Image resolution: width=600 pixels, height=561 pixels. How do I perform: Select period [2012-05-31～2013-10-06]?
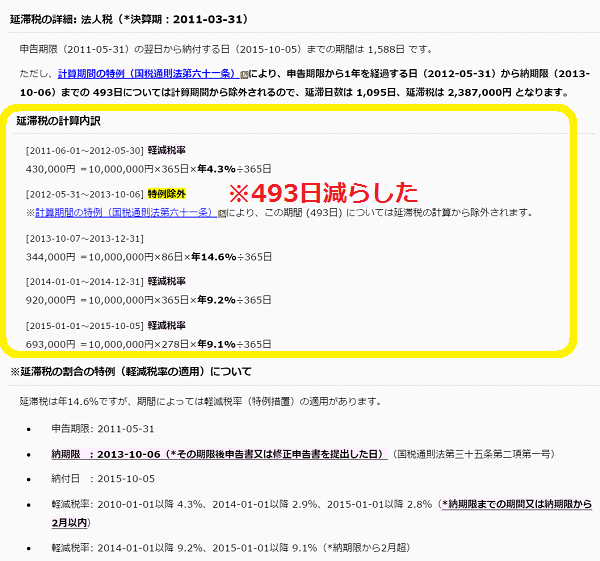(85, 194)
